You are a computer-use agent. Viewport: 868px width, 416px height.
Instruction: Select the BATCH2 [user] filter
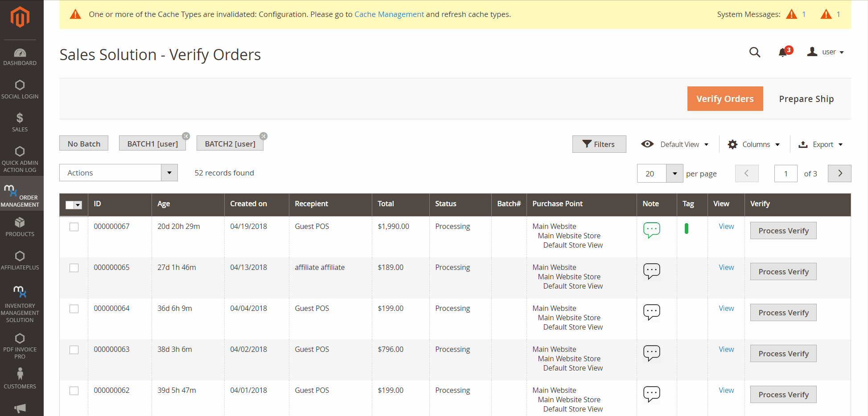(230, 143)
